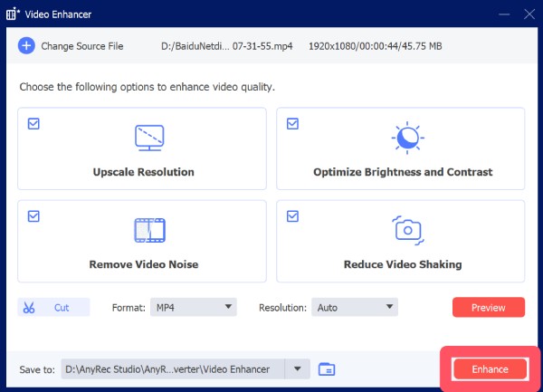Uncheck the Upscale Resolution checkbox

point(33,124)
